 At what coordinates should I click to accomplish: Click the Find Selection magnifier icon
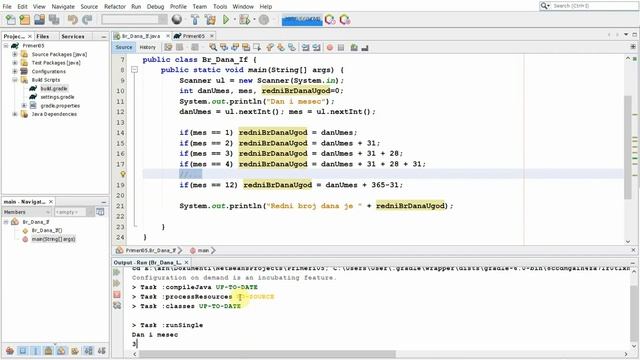click(x=213, y=47)
